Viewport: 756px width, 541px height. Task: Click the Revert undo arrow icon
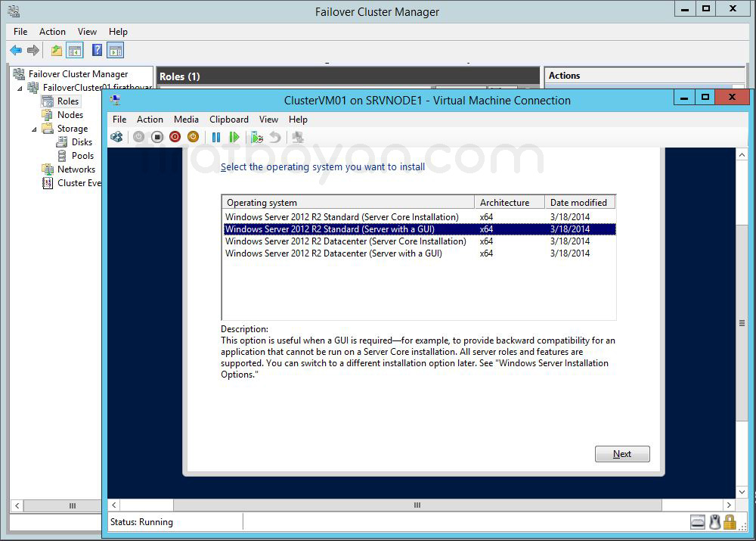(275, 137)
